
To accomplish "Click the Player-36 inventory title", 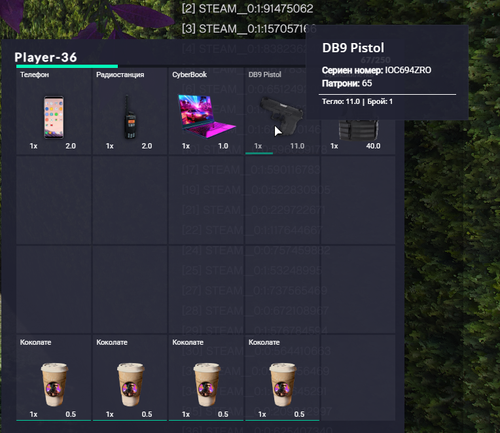I will point(46,57).
